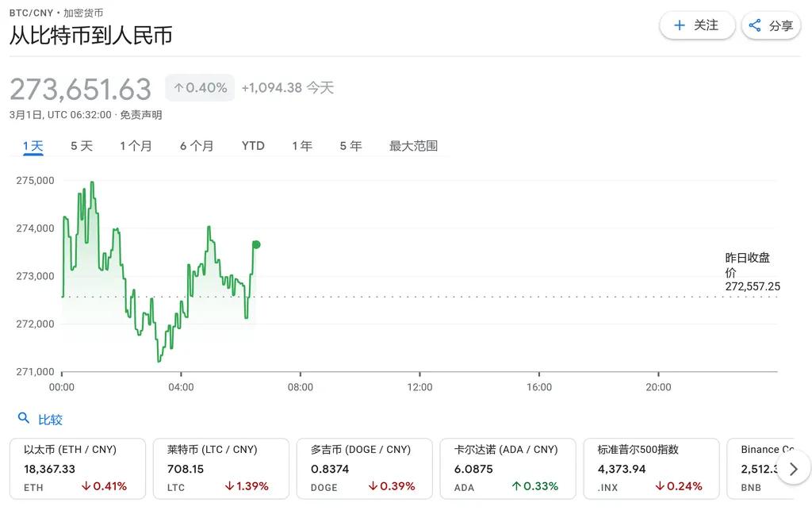Switch to the 5 天 tab

point(82,146)
